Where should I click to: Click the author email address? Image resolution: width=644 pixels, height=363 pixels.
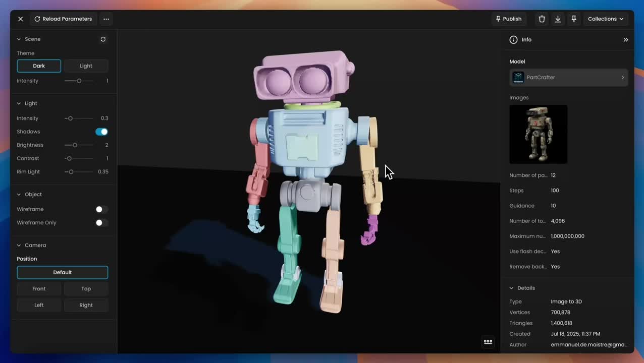point(589,345)
